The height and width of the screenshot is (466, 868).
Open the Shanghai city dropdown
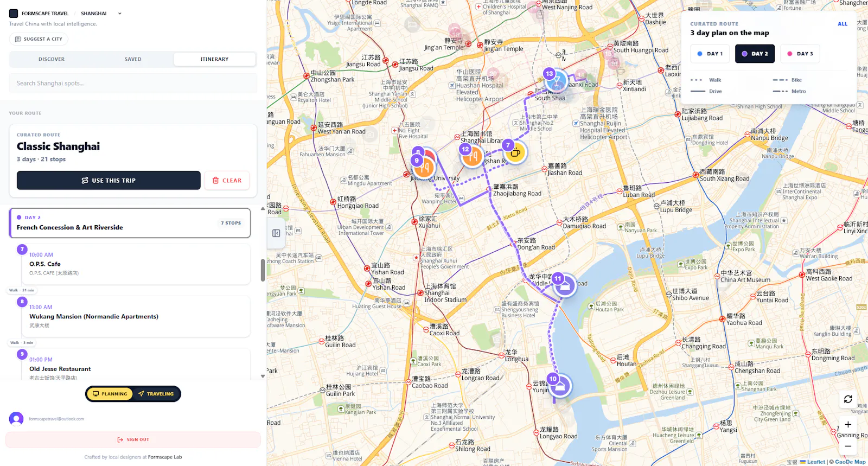[101, 14]
